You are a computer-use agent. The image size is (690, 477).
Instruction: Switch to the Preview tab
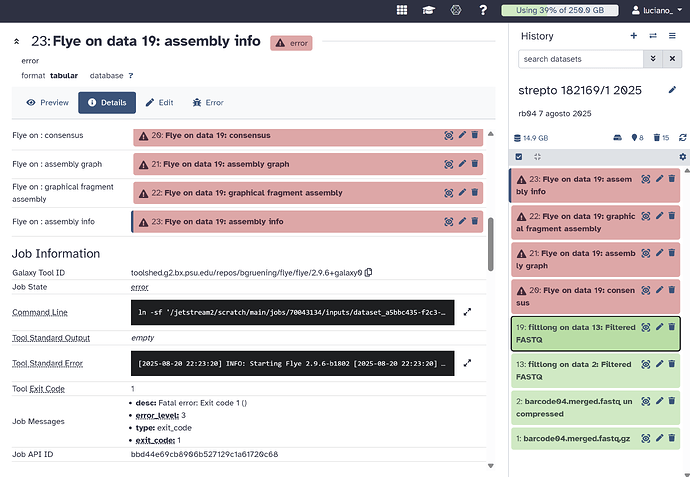[x=48, y=103]
